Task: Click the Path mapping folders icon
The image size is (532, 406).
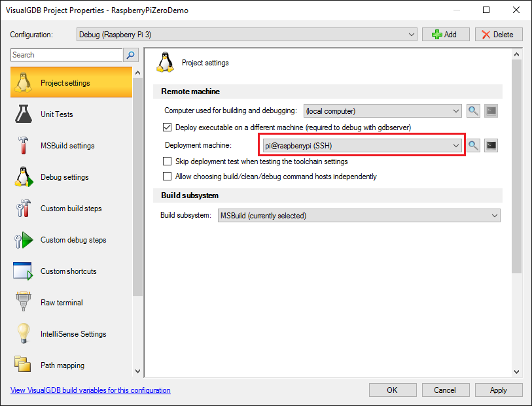Action: pos(22,364)
